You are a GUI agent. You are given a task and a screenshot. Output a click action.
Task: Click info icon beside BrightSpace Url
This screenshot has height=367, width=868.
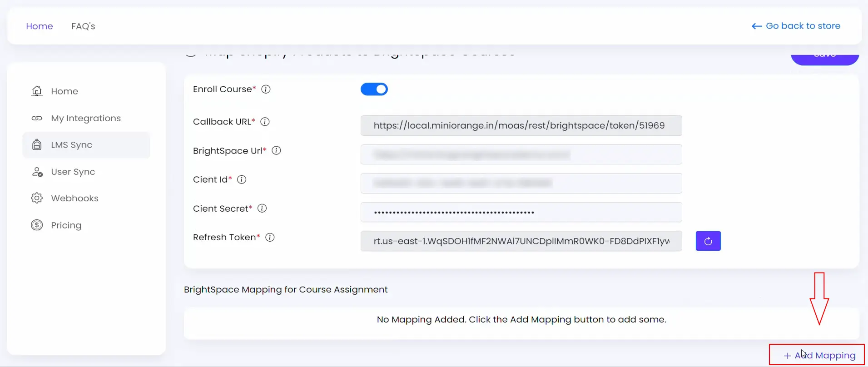coord(276,150)
